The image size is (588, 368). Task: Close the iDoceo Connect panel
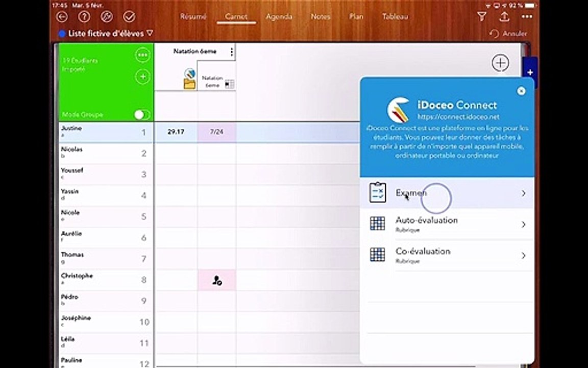521,91
